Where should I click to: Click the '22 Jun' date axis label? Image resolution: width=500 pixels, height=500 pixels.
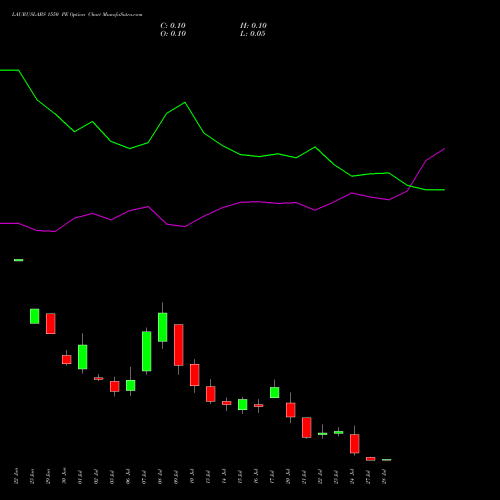(x=16, y=476)
